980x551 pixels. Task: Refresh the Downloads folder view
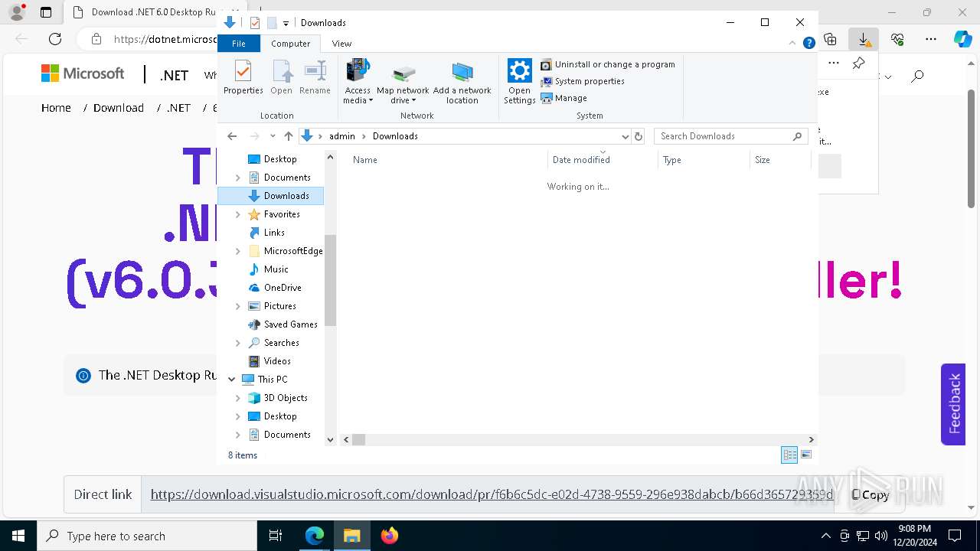[x=639, y=136]
